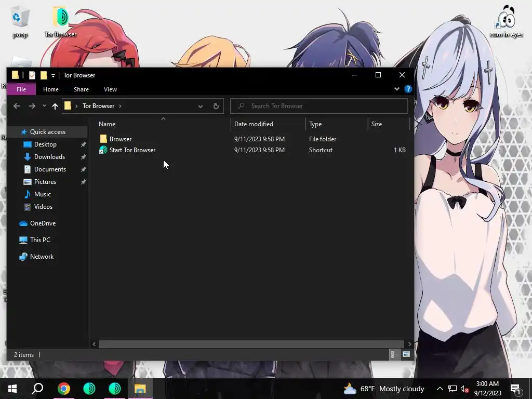Screen dimensions: 532x399
Task: Open the Explorer help icon
Action: tap(408, 89)
